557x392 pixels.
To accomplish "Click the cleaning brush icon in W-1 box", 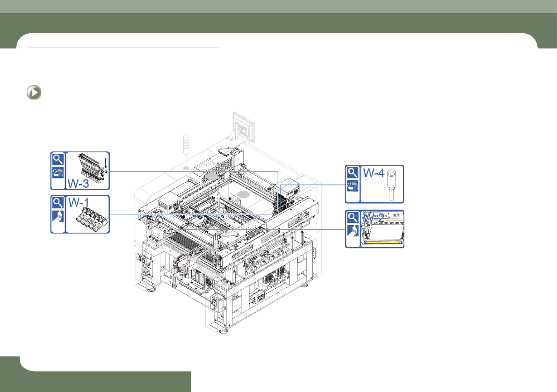I will click(x=58, y=216).
